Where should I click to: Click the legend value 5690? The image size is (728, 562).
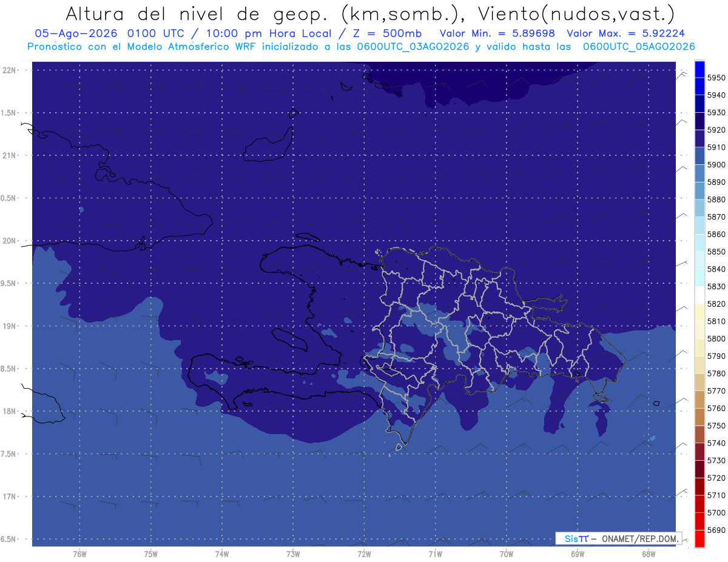click(x=716, y=530)
